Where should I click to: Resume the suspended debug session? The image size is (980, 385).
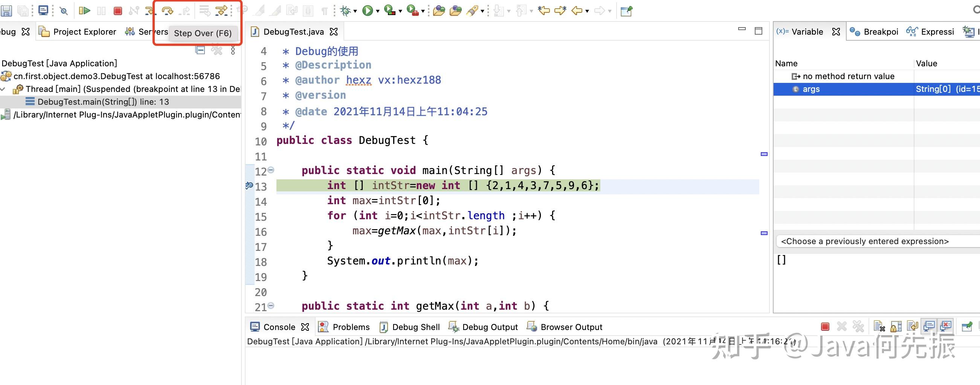tap(84, 11)
